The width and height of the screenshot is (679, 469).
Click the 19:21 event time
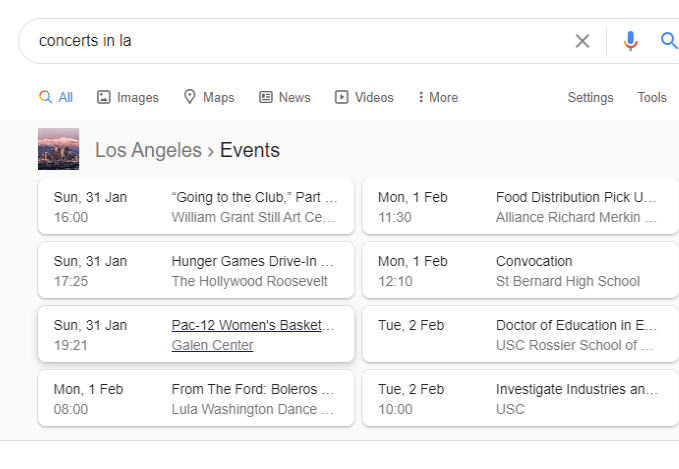[x=71, y=345]
